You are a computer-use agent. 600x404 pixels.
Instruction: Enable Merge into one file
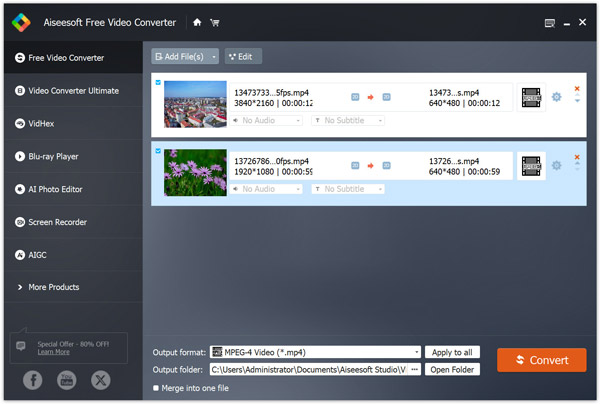point(156,388)
